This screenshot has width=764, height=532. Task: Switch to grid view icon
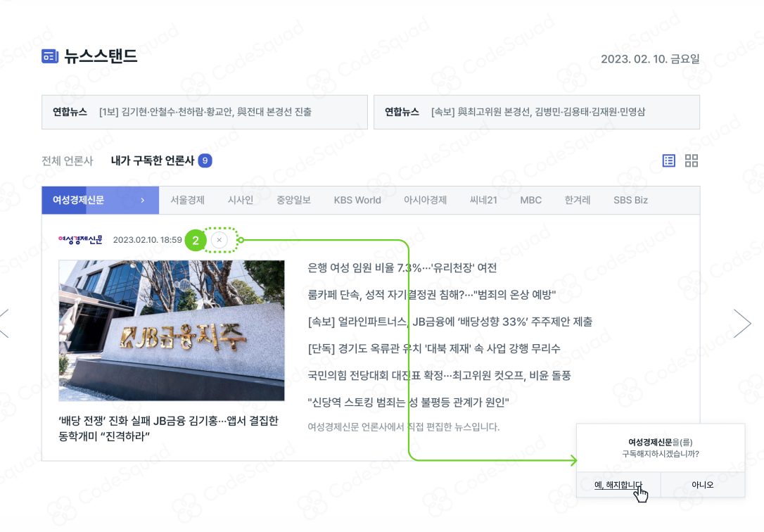click(692, 161)
